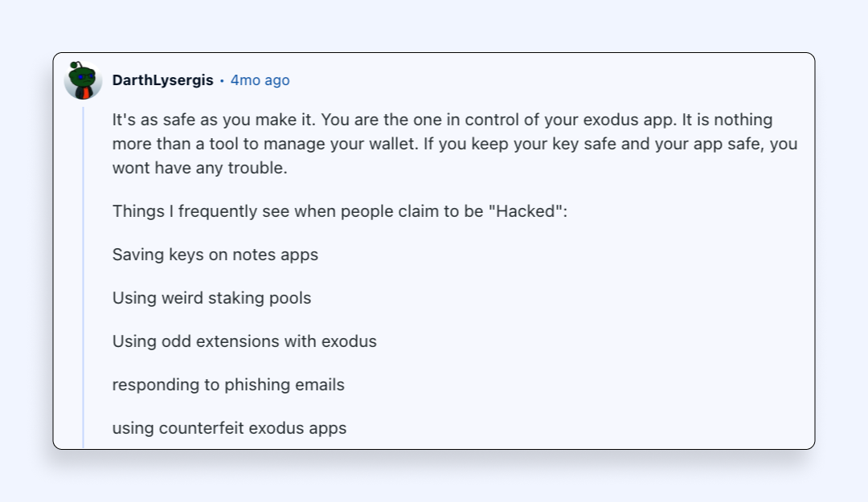868x502 pixels.
Task: Click the line "Using odd extensions with exodus"
Action: click(244, 341)
